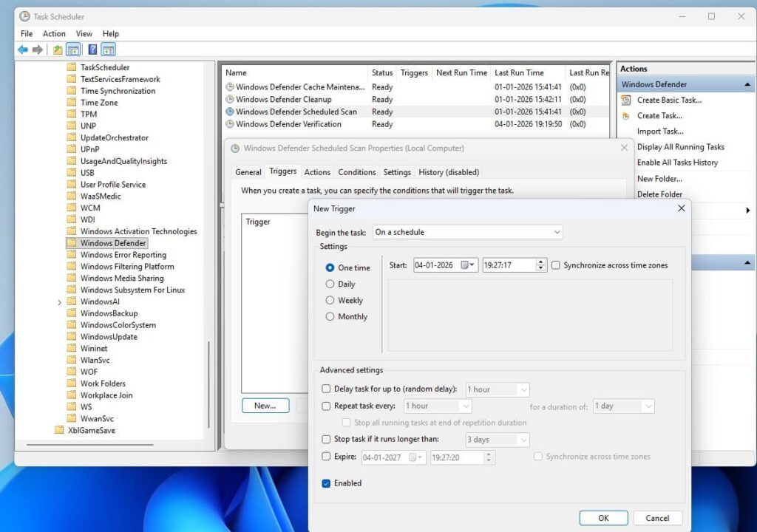Close the New Trigger dialog with X
The width and height of the screenshot is (757, 532).
point(681,208)
